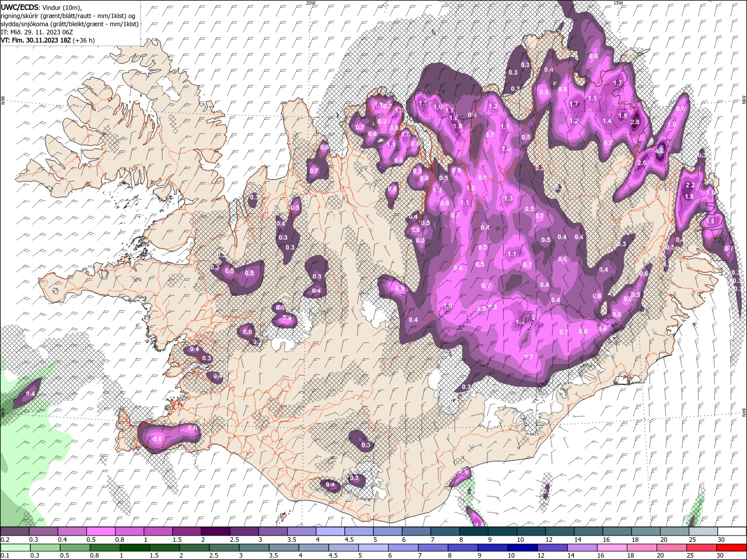Click the top-row legend swatch between 20 and 25

tap(674, 531)
